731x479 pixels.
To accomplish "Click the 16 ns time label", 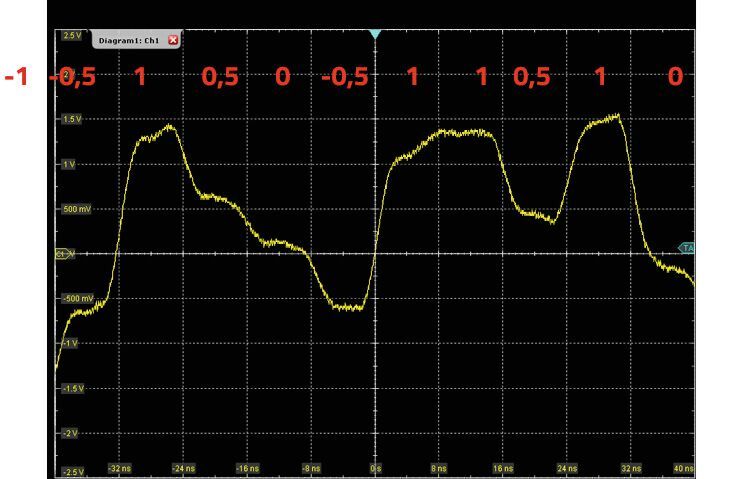I will (x=503, y=468).
